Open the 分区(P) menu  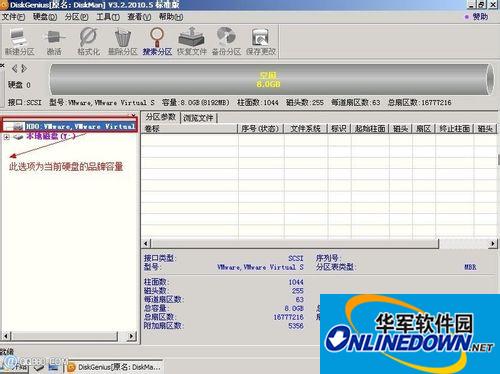click(76, 17)
